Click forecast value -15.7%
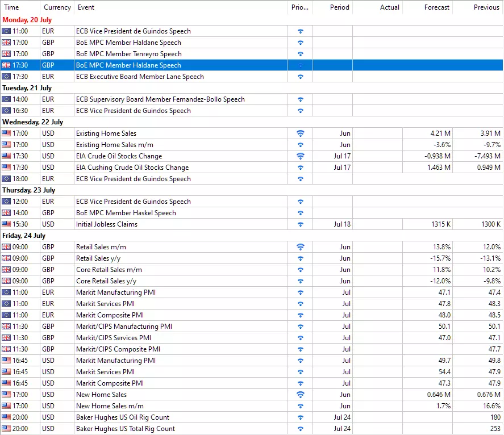 click(x=440, y=258)
